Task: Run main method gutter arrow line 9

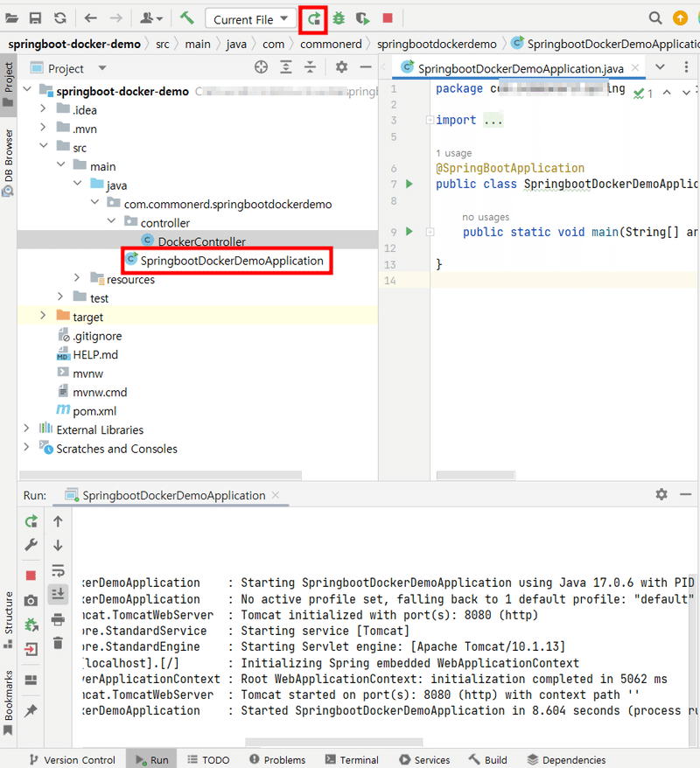Action: pyautogui.click(x=409, y=231)
